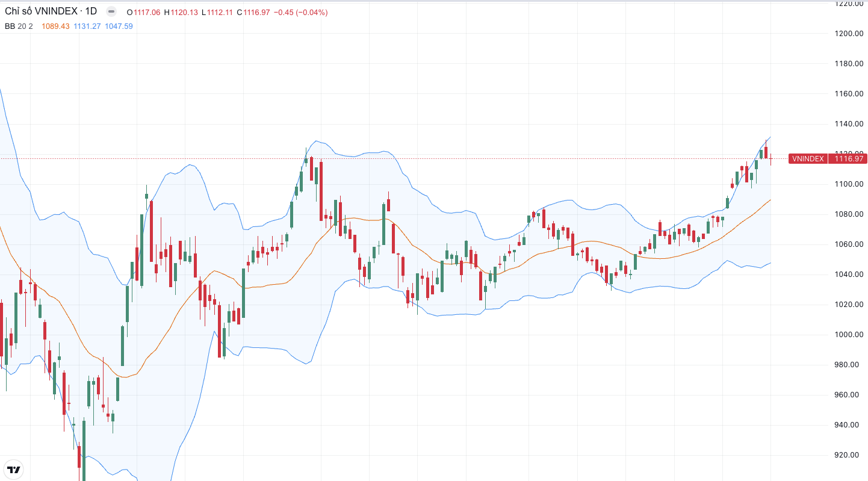Click the high value H1120.13

pyautogui.click(x=181, y=12)
